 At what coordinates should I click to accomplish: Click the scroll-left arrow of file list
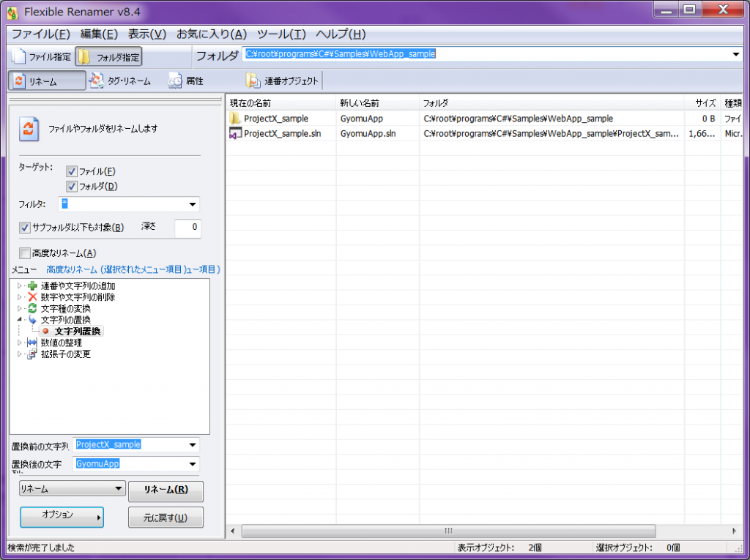pos(233,531)
